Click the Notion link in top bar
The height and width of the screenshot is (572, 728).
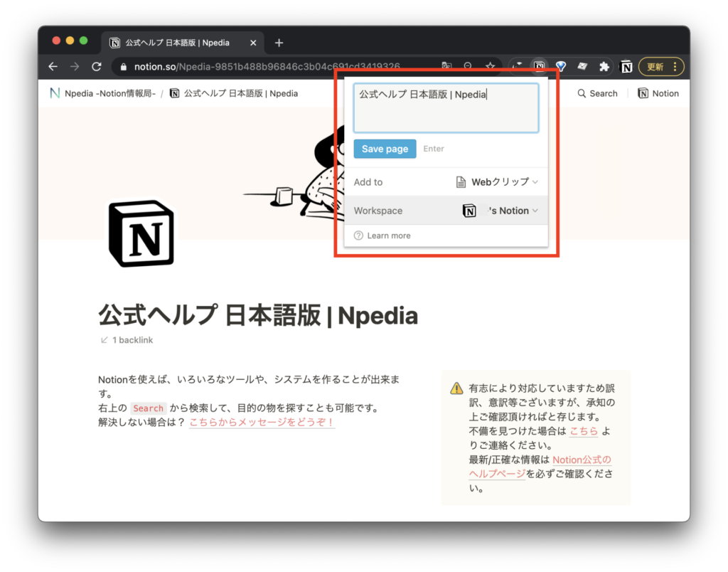coord(658,93)
